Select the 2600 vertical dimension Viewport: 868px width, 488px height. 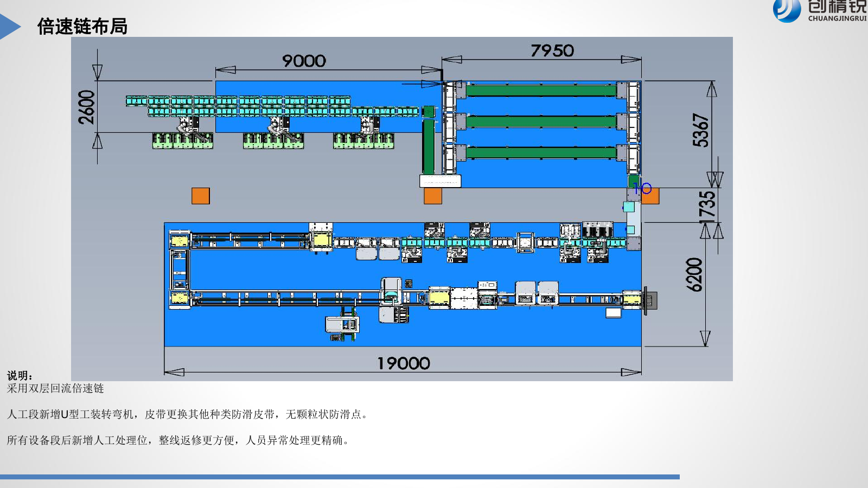pos(87,107)
